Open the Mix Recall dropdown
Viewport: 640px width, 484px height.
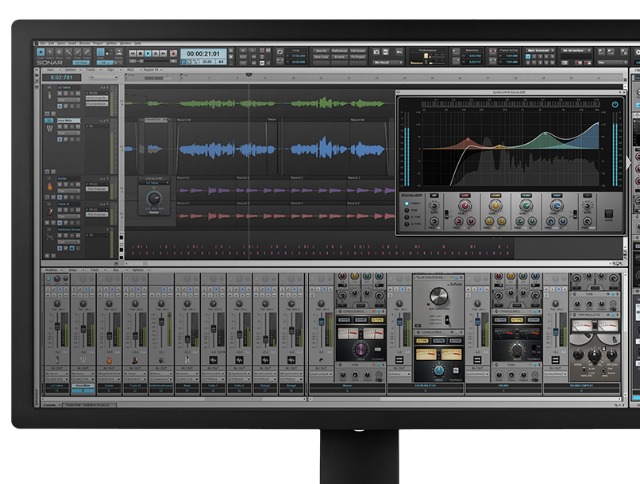388,62
